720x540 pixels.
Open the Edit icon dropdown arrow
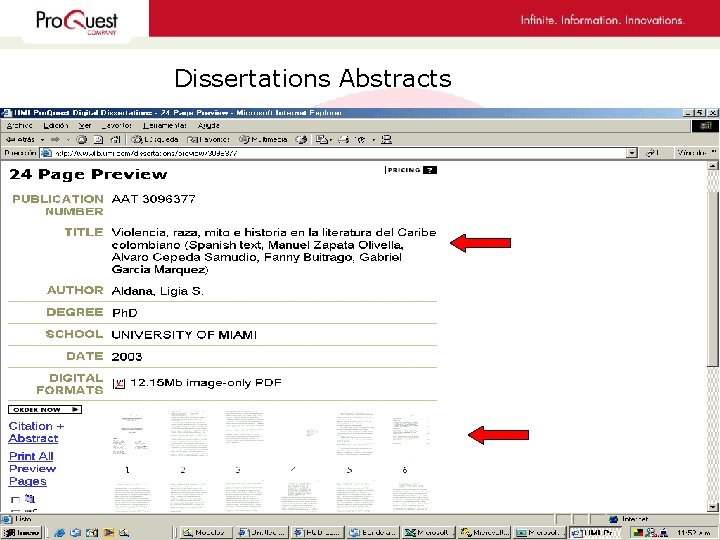(x=373, y=140)
